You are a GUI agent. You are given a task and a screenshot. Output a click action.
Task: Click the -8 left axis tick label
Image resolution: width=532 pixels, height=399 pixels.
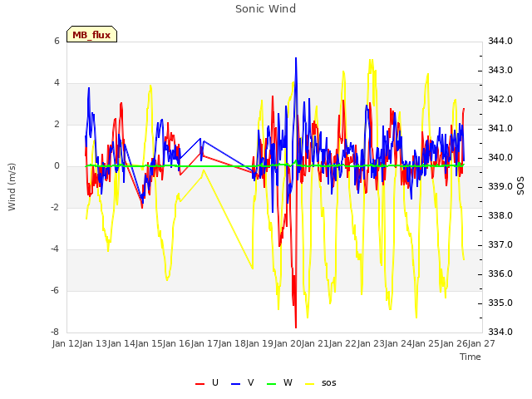(55, 332)
